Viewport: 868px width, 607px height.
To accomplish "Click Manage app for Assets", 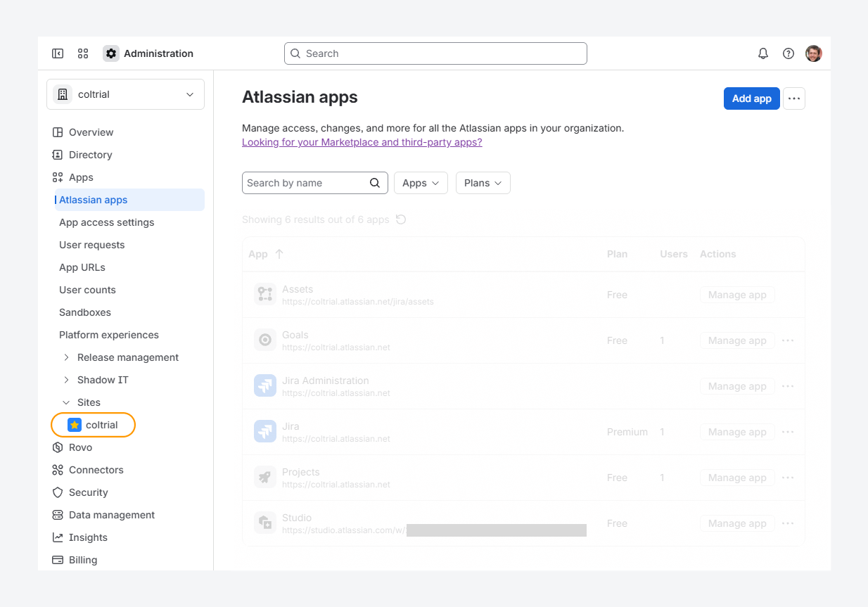I will [x=737, y=295].
